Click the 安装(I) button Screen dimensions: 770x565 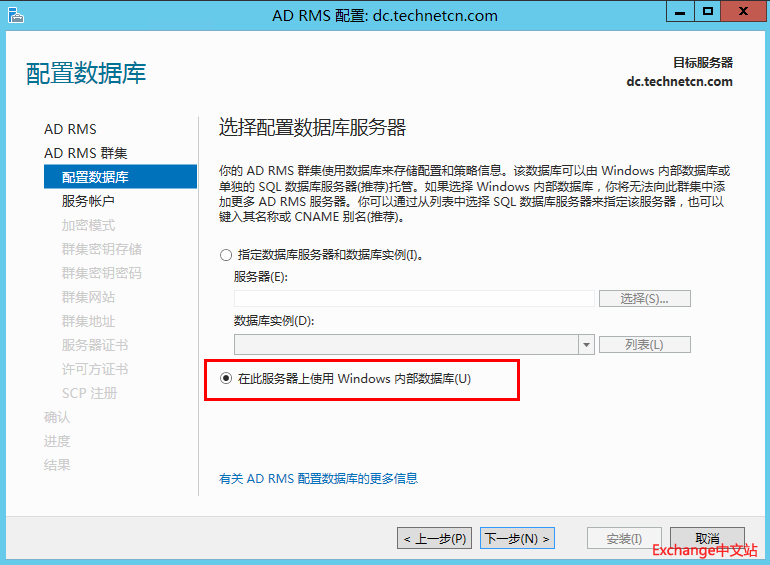pyautogui.click(x=624, y=539)
